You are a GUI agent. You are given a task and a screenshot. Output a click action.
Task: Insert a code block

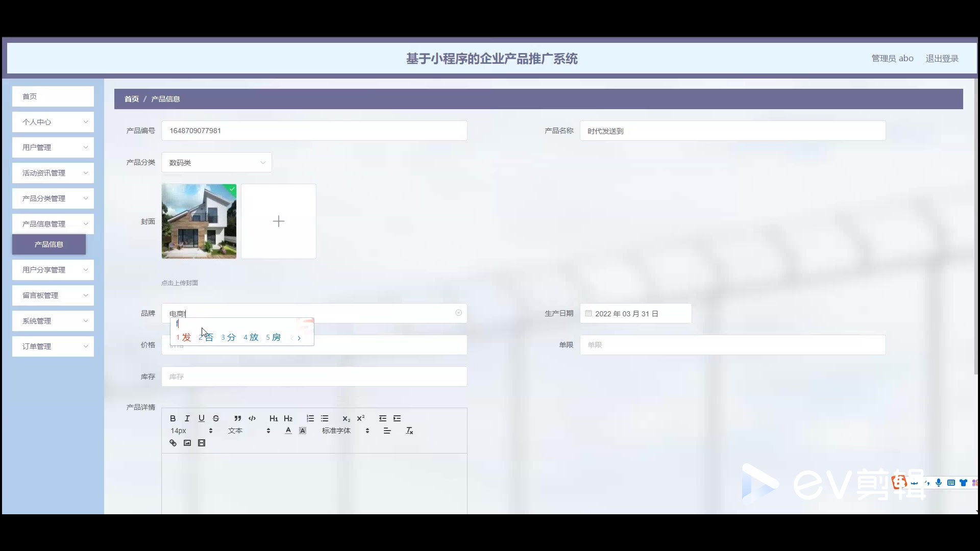(252, 418)
